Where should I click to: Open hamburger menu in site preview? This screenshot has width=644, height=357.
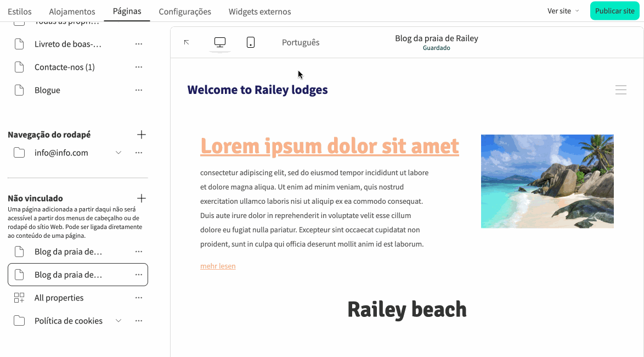[x=620, y=90]
